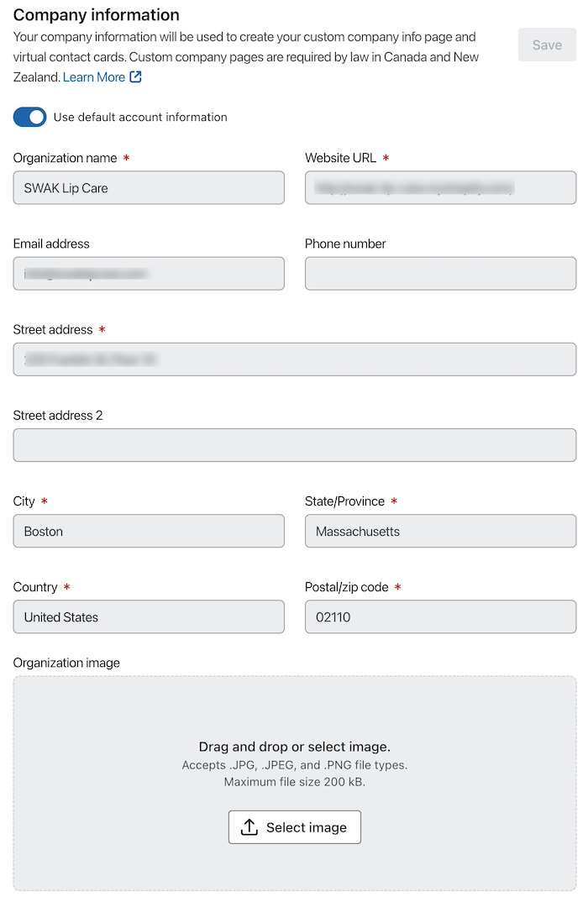Click inside the Organization name field
Image resolution: width=588 pixels, height=902 pixels.
point(148,187)
